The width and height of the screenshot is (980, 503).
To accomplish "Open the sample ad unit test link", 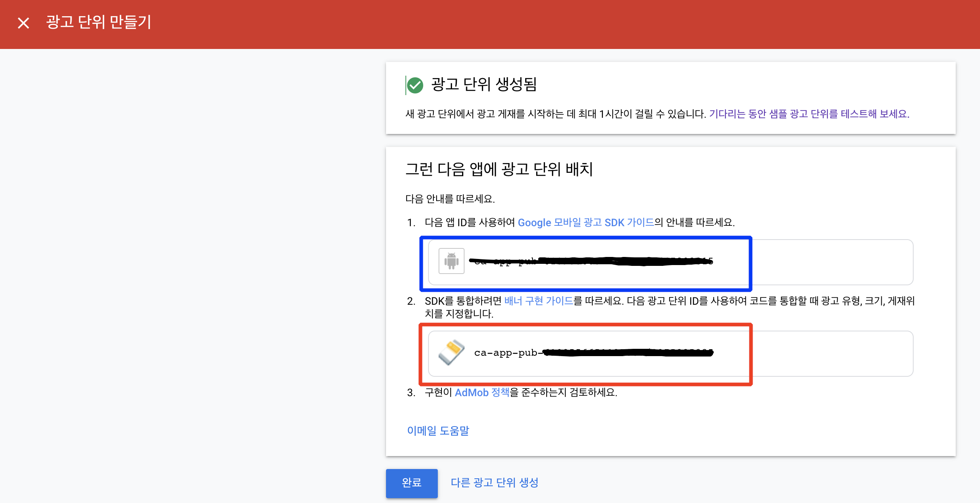I will (808, 114).
